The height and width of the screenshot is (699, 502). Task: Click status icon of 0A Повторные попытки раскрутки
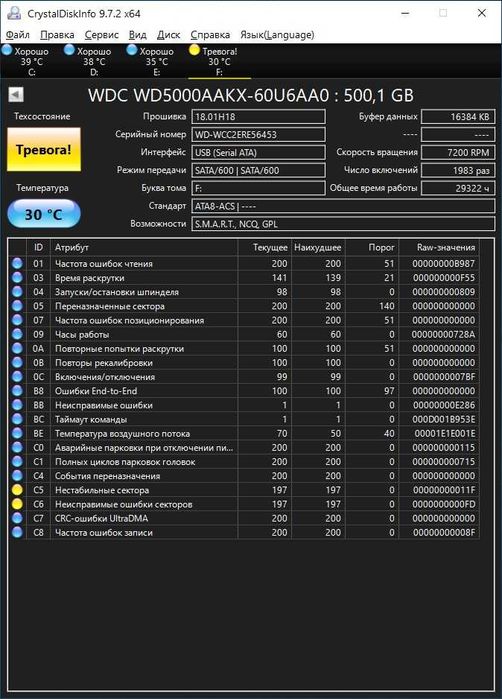tap(17, 348)
